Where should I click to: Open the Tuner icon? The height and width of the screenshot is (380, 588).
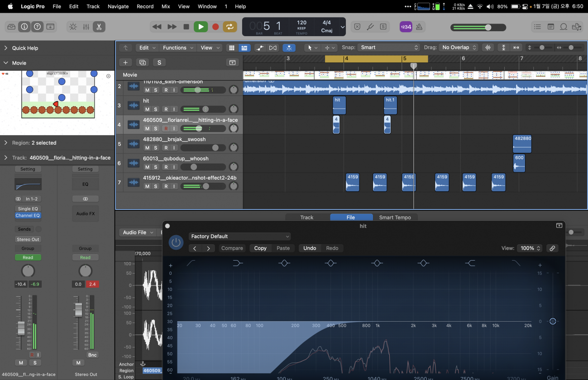370,27
